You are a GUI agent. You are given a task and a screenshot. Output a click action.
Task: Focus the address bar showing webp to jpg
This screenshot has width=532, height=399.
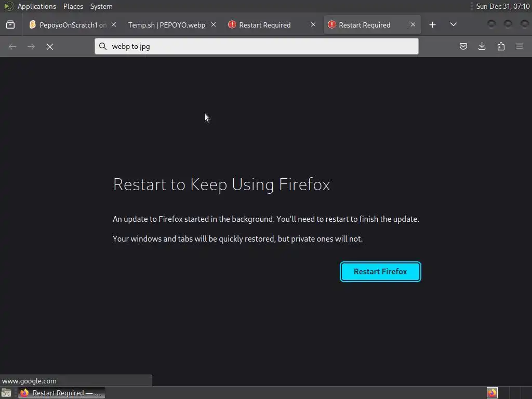pyautogui.click(x=257, y=46)
